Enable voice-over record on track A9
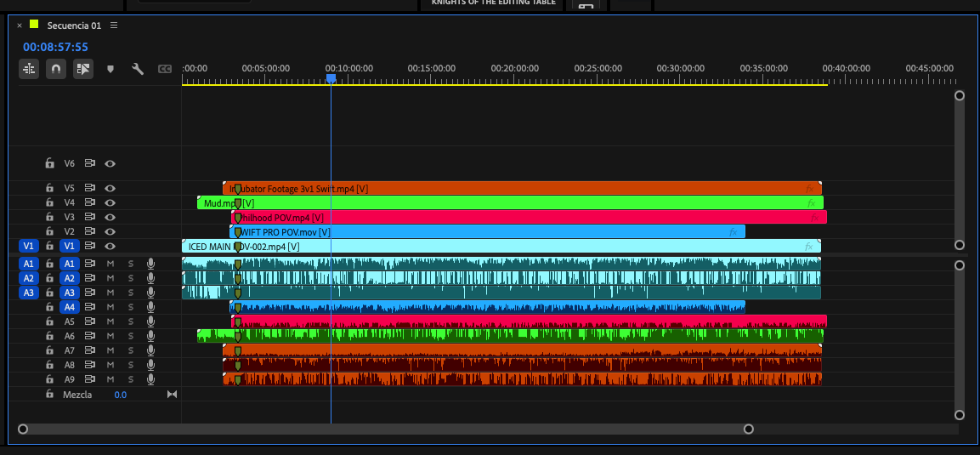Viewport: 980px width, 455px height. click(x=150, y=379)
